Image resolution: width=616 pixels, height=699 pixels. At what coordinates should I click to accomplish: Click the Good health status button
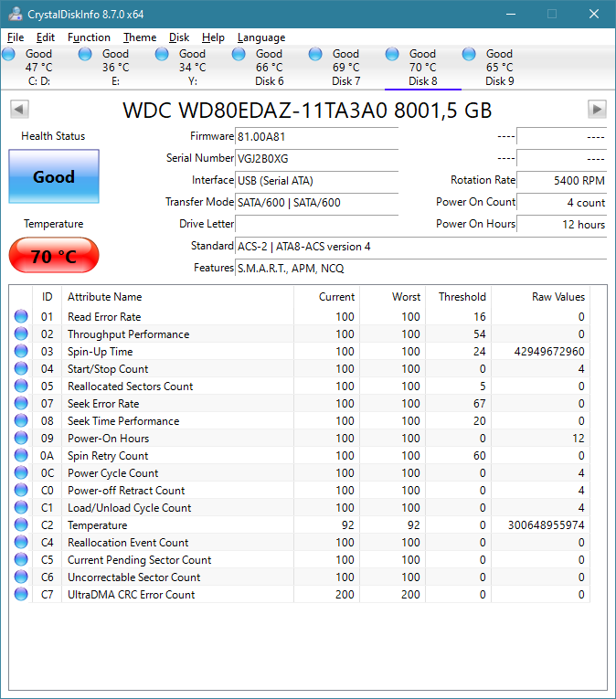click(x=54, y=176)
